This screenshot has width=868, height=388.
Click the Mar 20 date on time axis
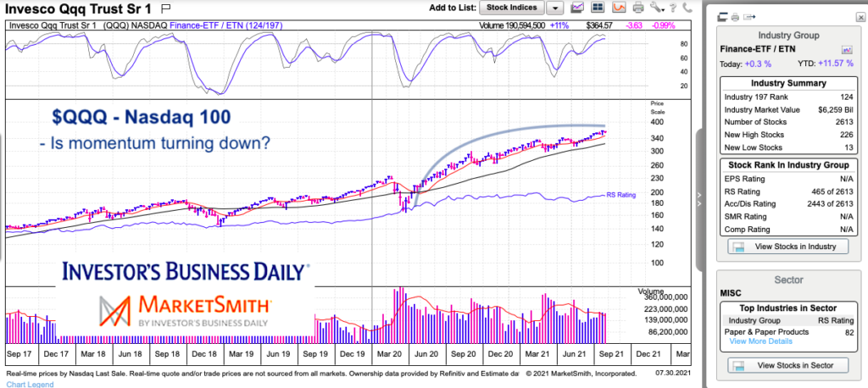(x=390, y=353)
